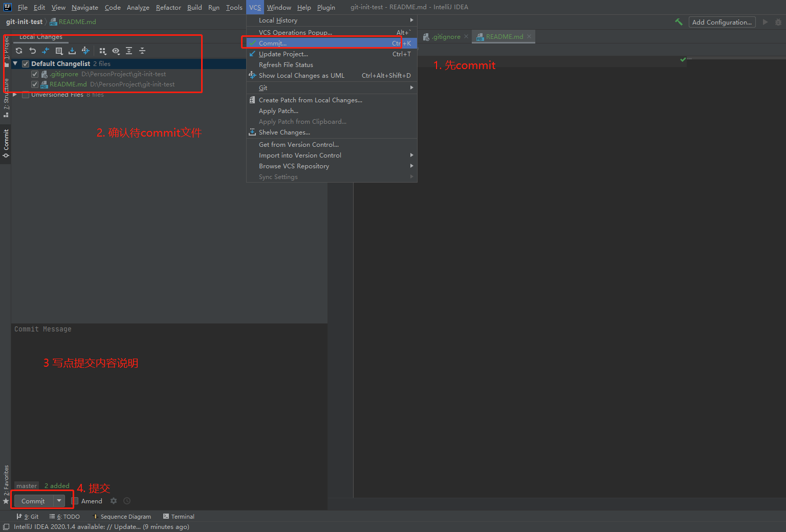Expand the Local History submenu
The height and width of the screenshot is (532, 786).
point(332,20)
